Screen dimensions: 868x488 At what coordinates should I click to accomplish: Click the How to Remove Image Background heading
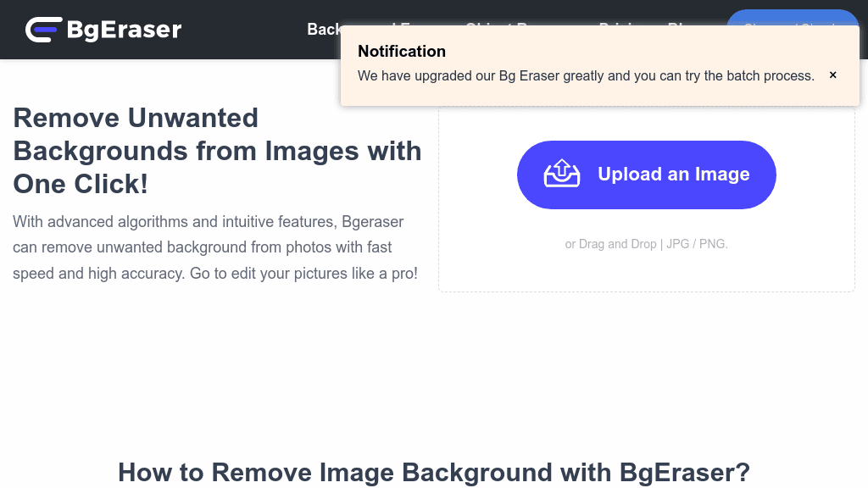[434, 472]
